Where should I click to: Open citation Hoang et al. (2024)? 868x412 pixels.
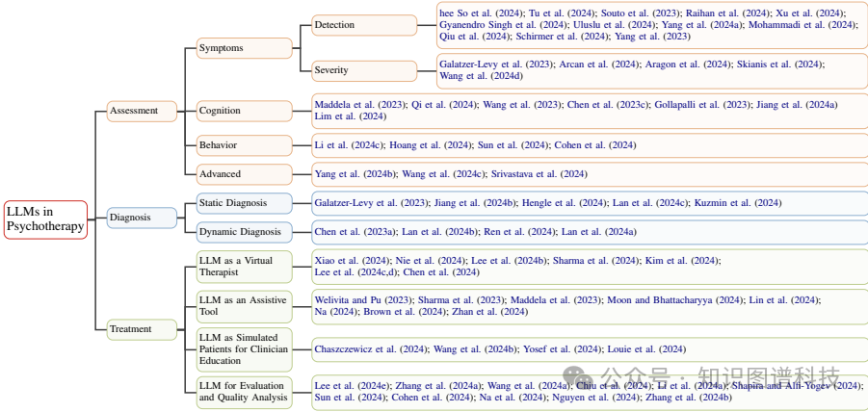[430, 145]
